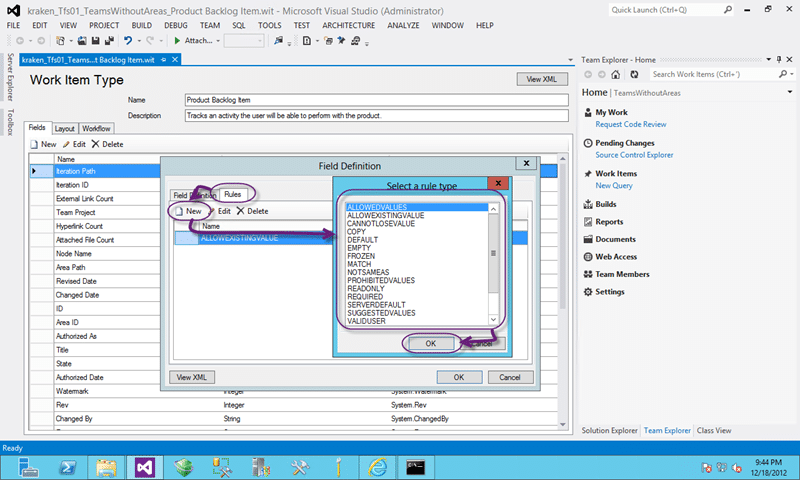The image size is (800, 480).
Task: Click Cancel in Field Definition dialog
Action: (x=510, y=377)
